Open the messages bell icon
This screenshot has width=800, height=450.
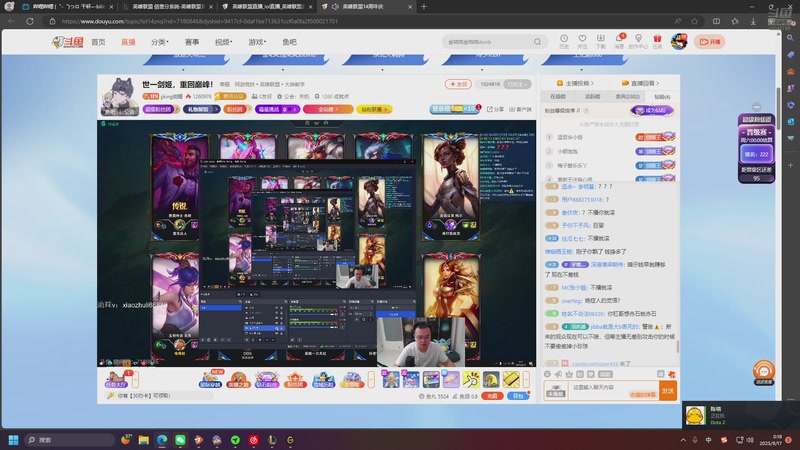click(x=619, y=41)
